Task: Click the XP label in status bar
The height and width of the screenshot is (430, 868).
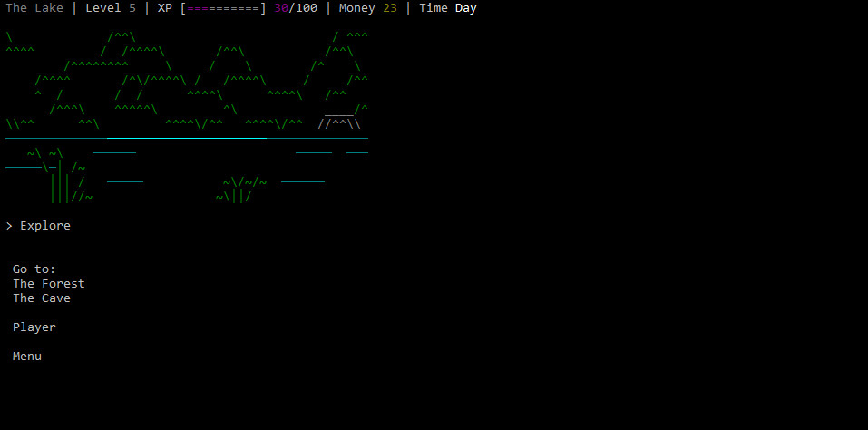Action: [x=165, y=8]
